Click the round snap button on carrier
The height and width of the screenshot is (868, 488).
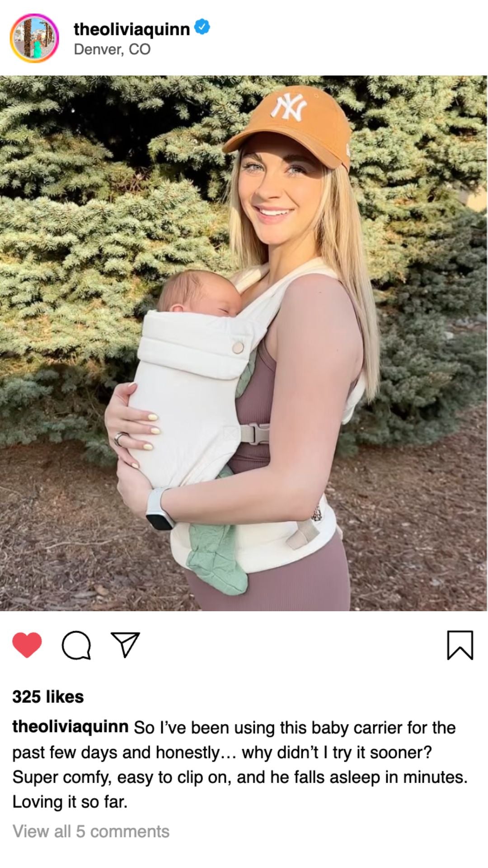tap(238, 348)
